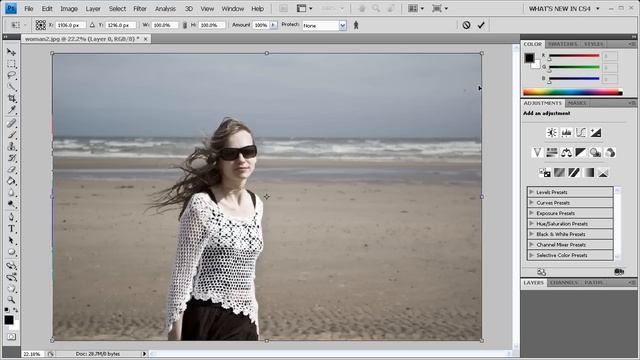
Task: Add a Posterize adjustment
Action: [x=559, y=173]
